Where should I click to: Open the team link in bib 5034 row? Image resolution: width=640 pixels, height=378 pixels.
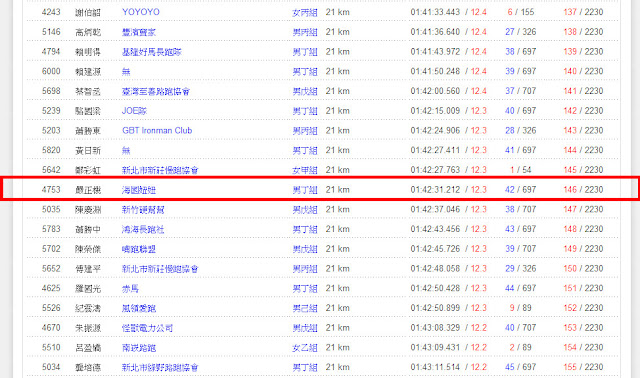(x=160, y=367)
